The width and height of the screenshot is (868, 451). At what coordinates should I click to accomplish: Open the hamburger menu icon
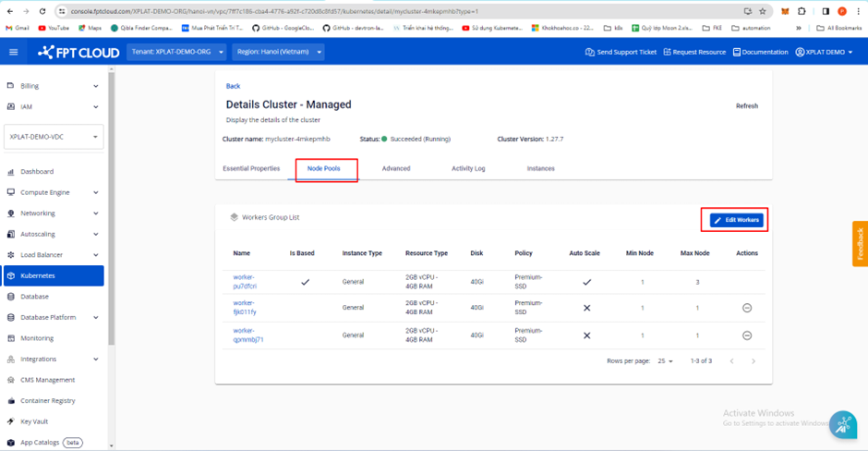(13, 52)
